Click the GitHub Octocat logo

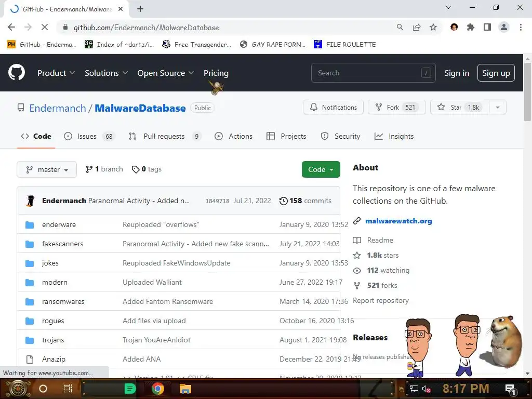point(16,73)
